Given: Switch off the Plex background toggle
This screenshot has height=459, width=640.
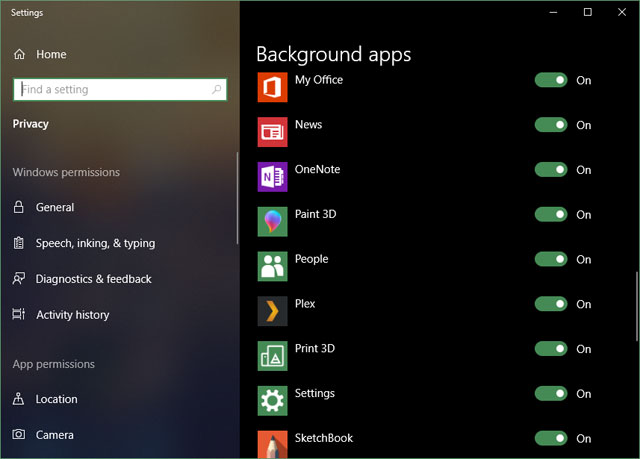Looking at the screenshot, I should coord(551,304).
